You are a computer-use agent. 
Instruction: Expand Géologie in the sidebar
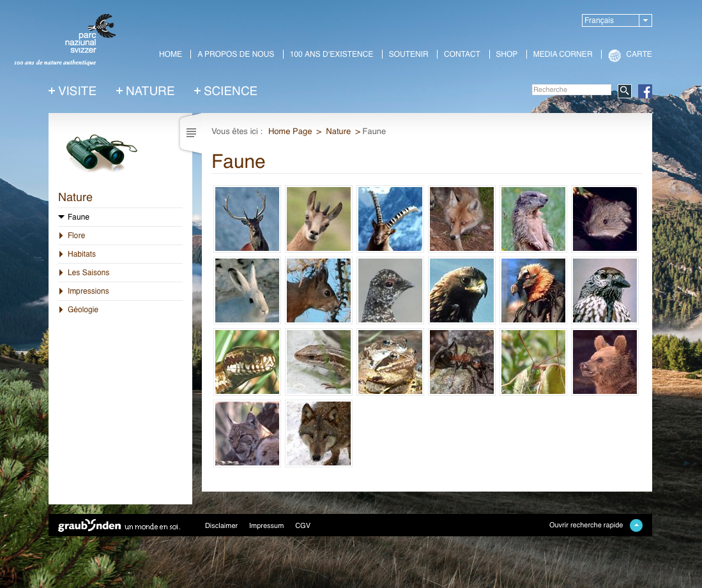click(x=82, y=310)
